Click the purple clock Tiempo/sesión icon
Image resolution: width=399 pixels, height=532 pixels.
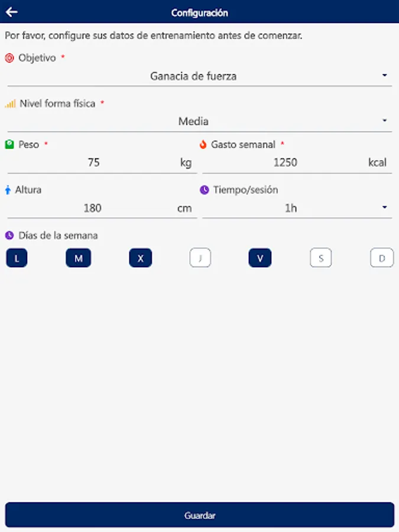[x=204, y=190]
